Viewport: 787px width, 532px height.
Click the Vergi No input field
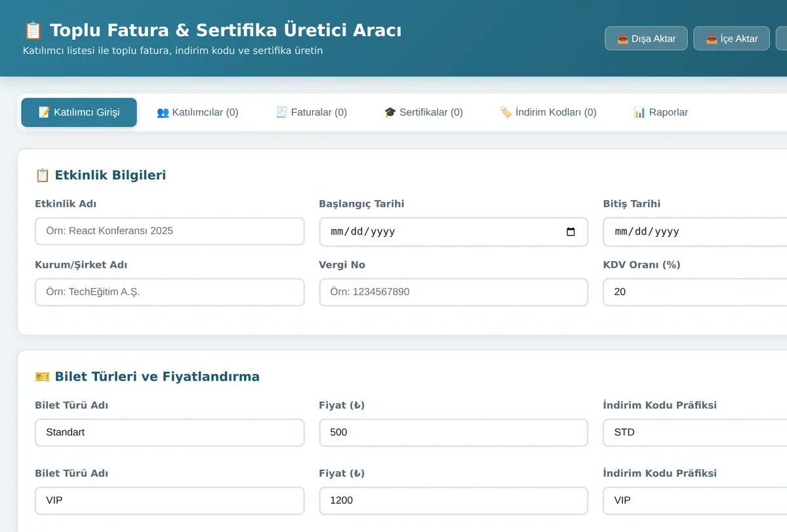pyautogui.click(x=454, y=293)
